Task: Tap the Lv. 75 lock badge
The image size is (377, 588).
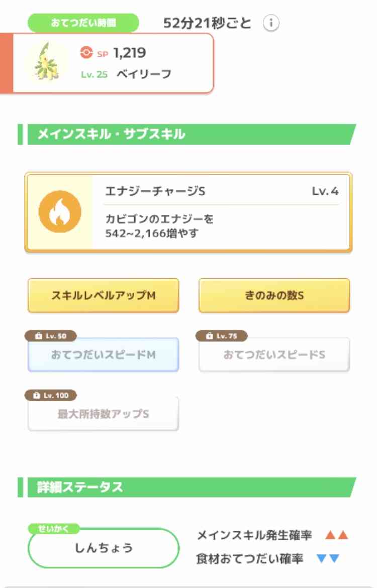Action: coord(222,335)
